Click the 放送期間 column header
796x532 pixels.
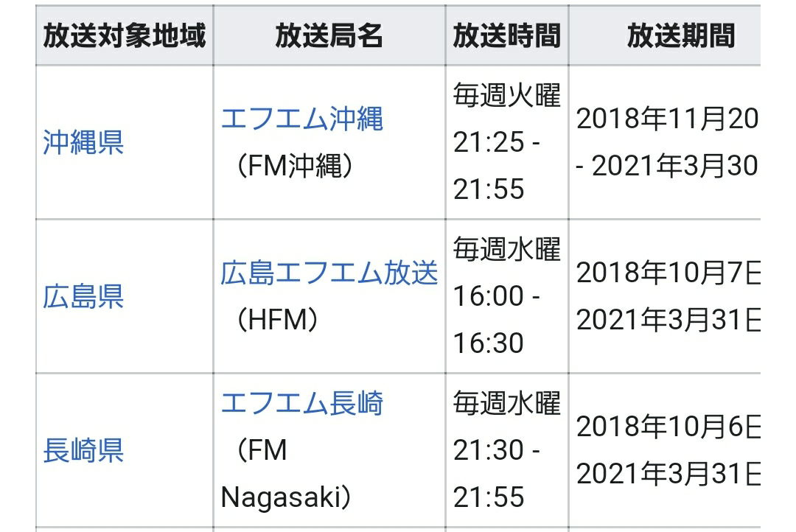665,35
